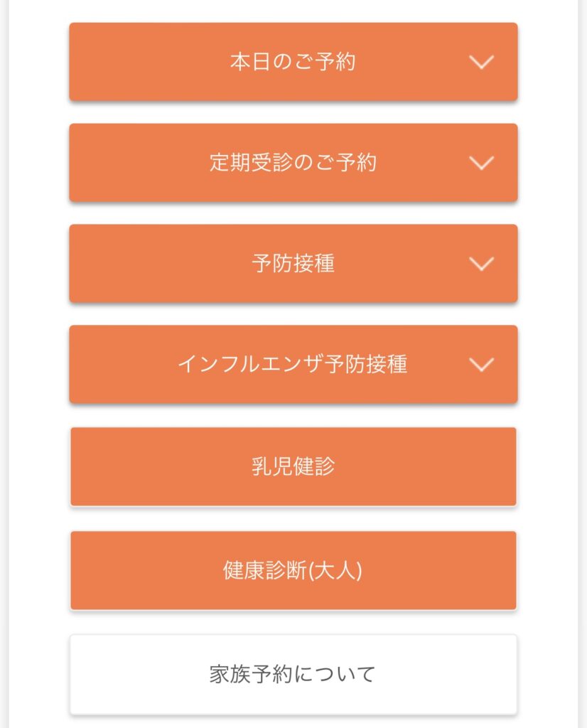Tap the 本日のご予約 text label

point(293,63)
